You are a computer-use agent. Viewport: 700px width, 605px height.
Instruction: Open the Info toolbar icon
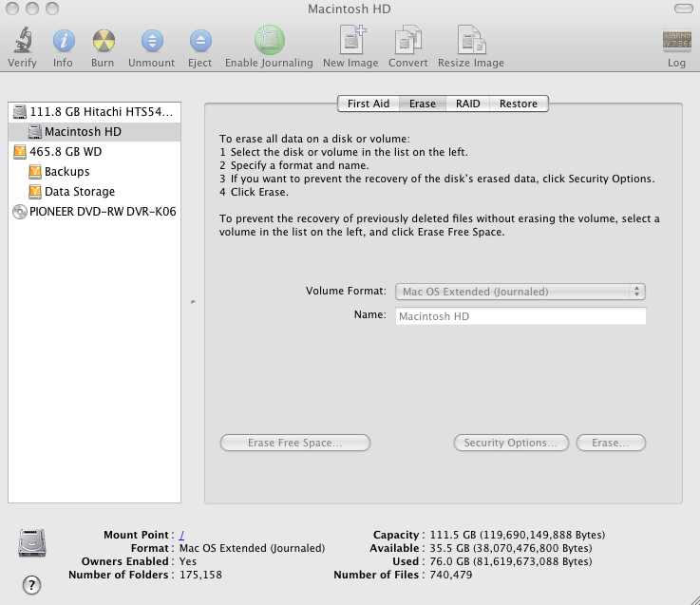(x=64, y=41)
